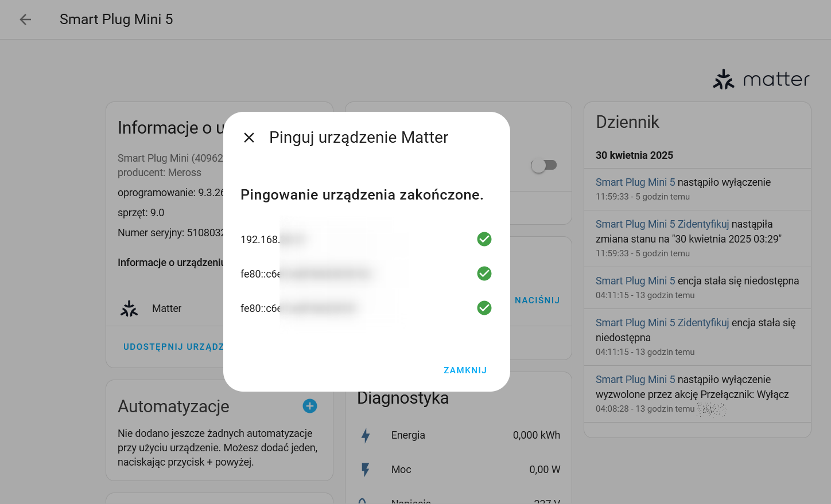The width and height of the screenshot is (831, 504).
Task: Close the ping dialog with X icon
Action: 249,138
